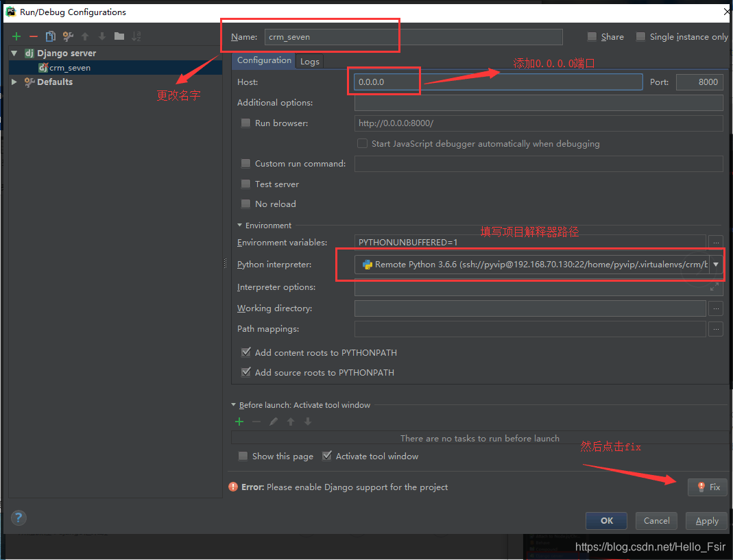The width and height of the screenshot is (733, 560).
Task: Edit path mappings via the ellipsis button
Action: tap(716, 329)
